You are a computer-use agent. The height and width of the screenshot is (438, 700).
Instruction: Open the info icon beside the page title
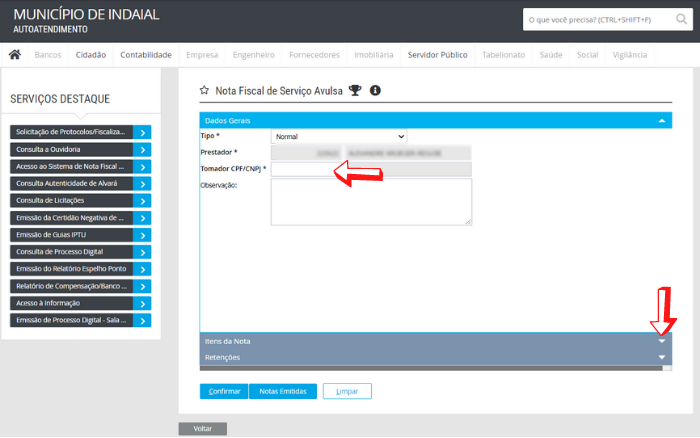tap(375, 91)
